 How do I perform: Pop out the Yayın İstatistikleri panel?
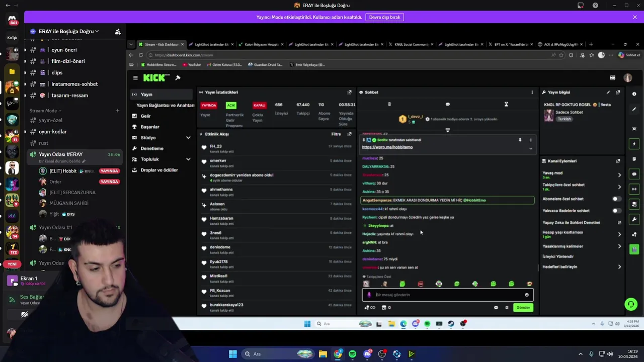[x=349, y=93]
